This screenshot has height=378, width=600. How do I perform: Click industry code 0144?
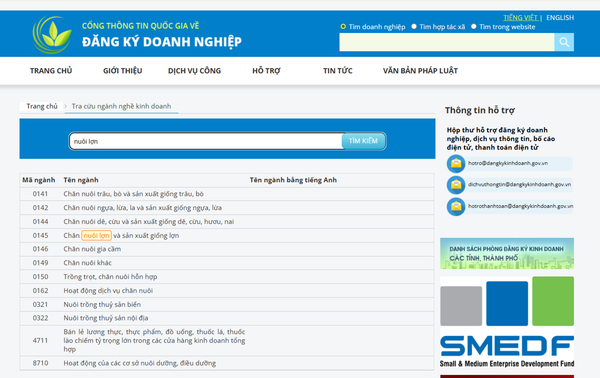40,222
